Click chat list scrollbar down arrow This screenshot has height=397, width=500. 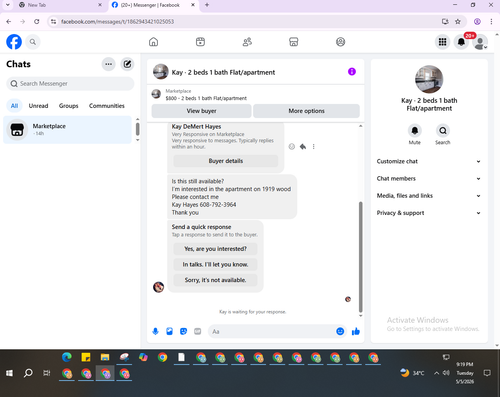click(138, 140)
